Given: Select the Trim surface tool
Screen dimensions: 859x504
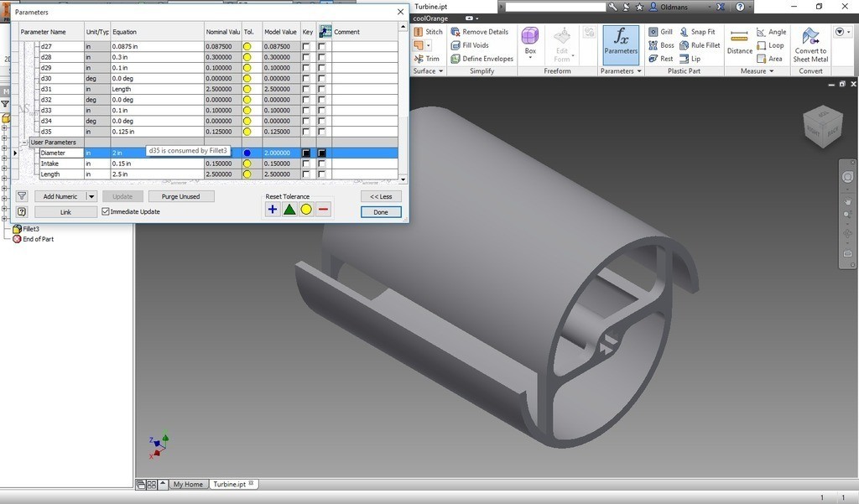Looking at the screenshot, I should [427, 59].
